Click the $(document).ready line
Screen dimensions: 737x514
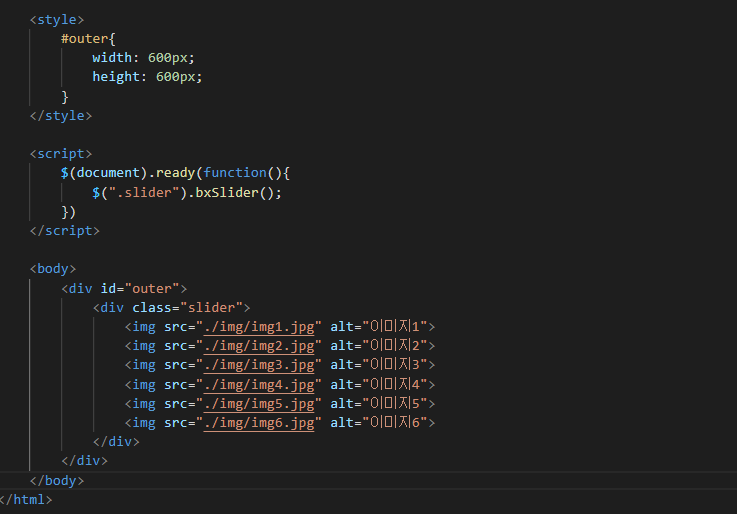[x=175, y=173]
